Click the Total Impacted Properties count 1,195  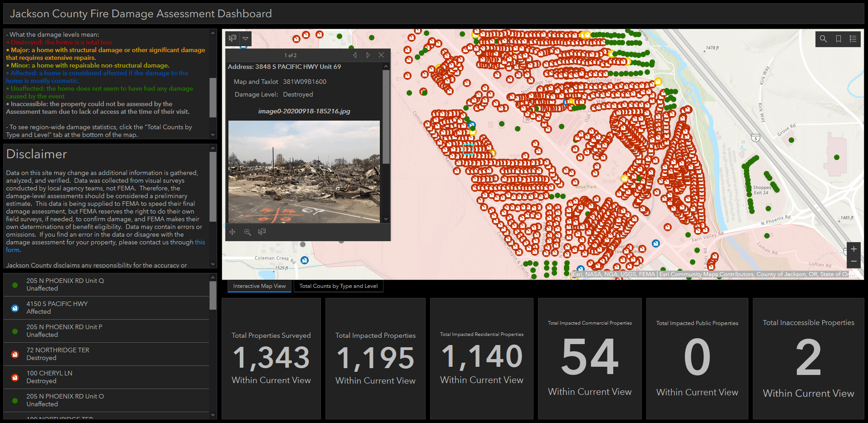pos(375,358)
